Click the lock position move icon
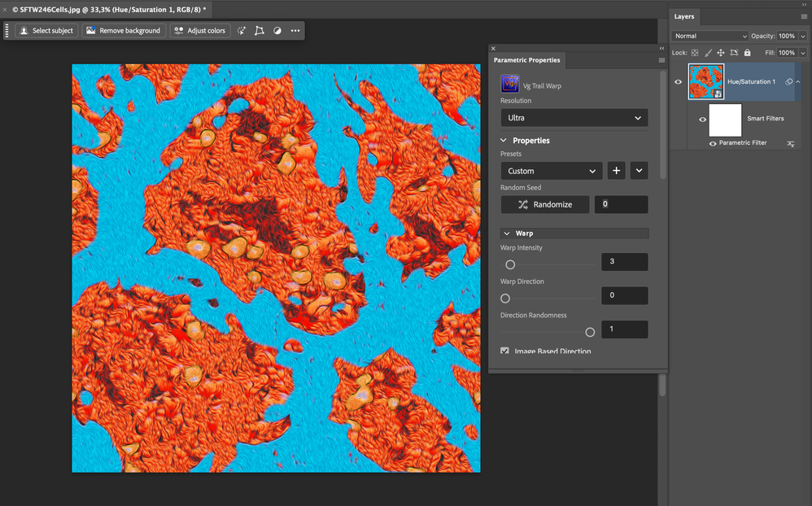The width and height of the screenshot is (812, 506). click(x=721, y=53)
